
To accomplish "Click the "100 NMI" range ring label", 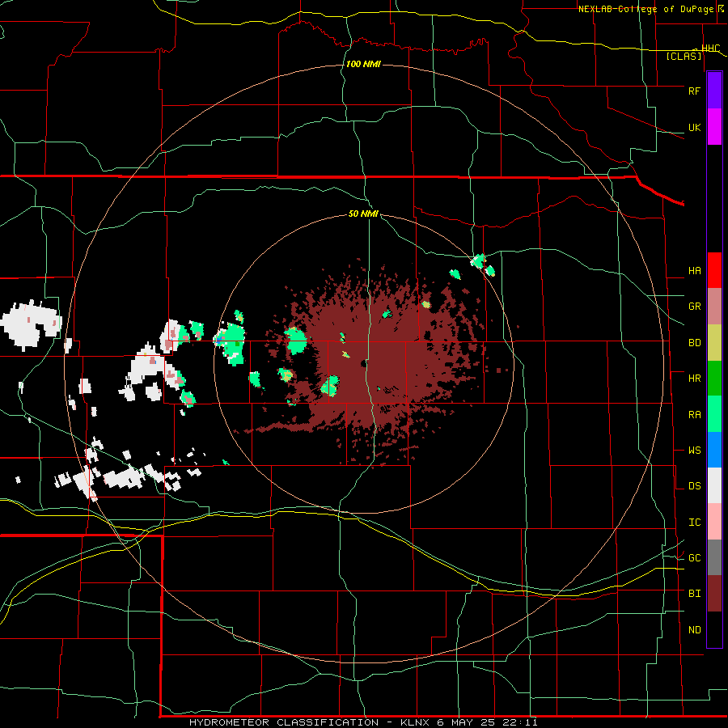I will point(363,64).
